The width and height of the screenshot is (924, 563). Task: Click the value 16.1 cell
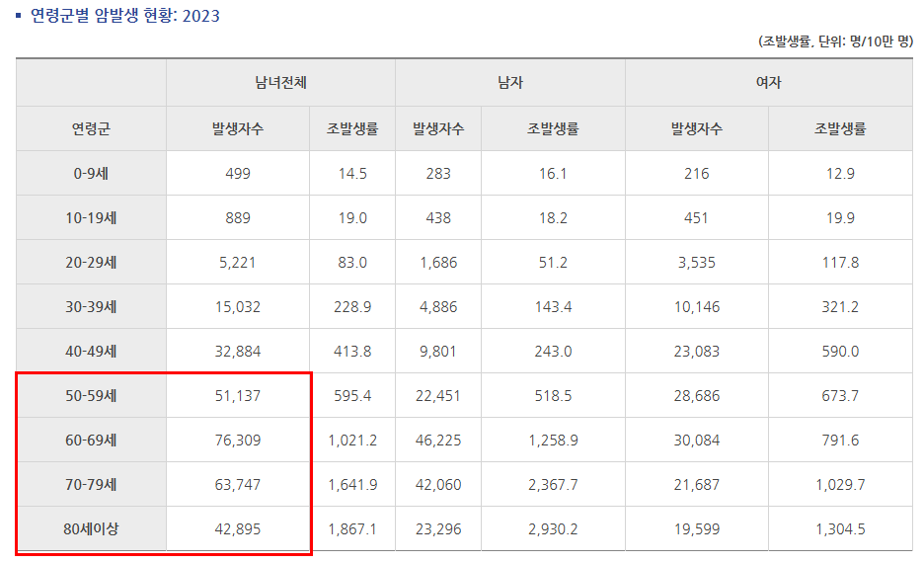(553, 173)
